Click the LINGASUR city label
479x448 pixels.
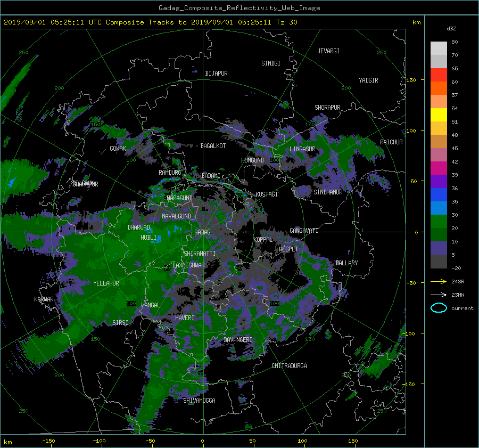pos(302,149)
